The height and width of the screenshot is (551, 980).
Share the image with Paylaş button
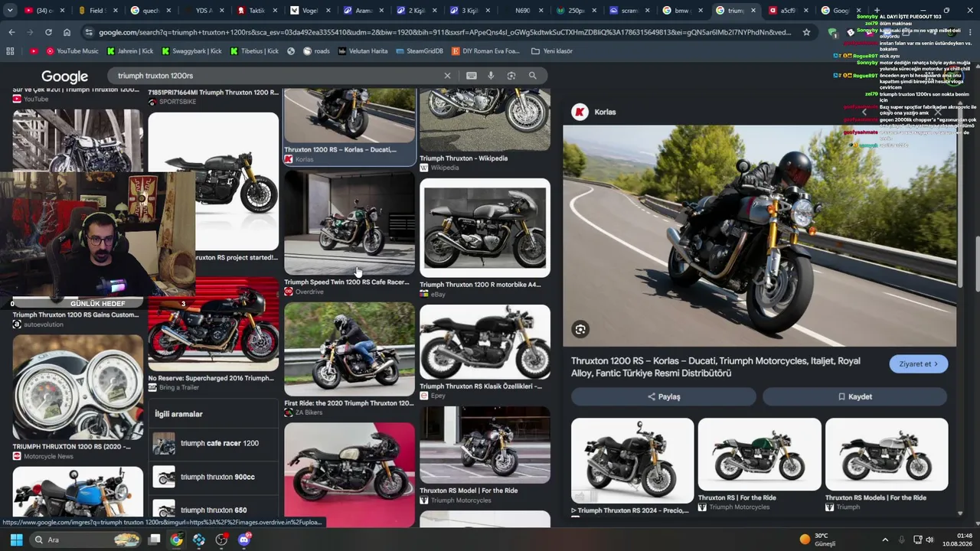coord(664,396)
